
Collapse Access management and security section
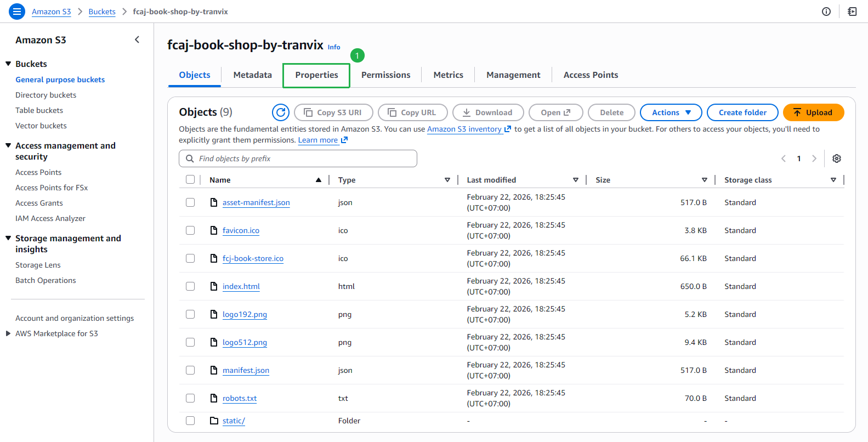coord(8,145)
